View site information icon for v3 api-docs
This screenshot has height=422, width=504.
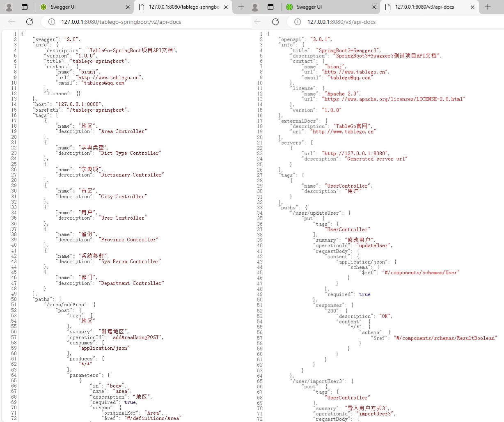click(x=298, y=22)
